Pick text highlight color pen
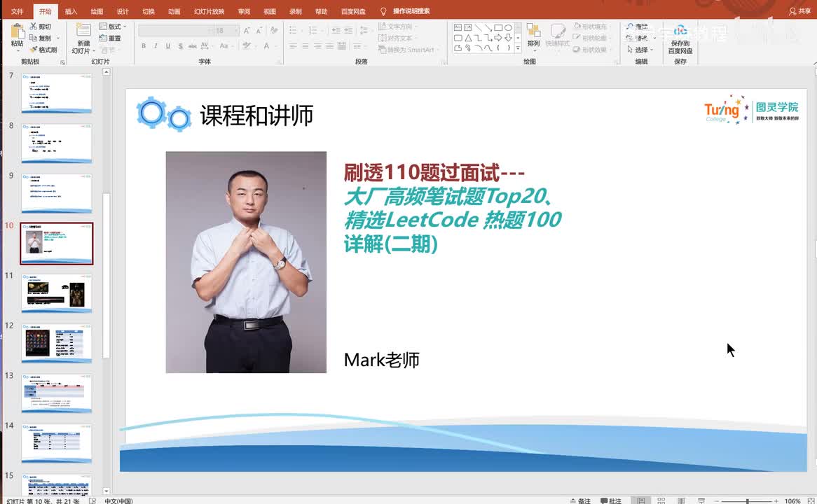The width and height of the screenshot is (817, 504). coord(247,45)
